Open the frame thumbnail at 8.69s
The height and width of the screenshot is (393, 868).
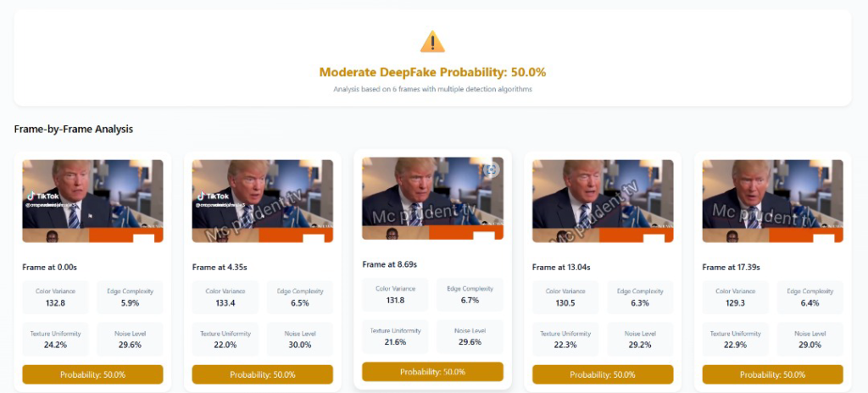pos(432,198)
